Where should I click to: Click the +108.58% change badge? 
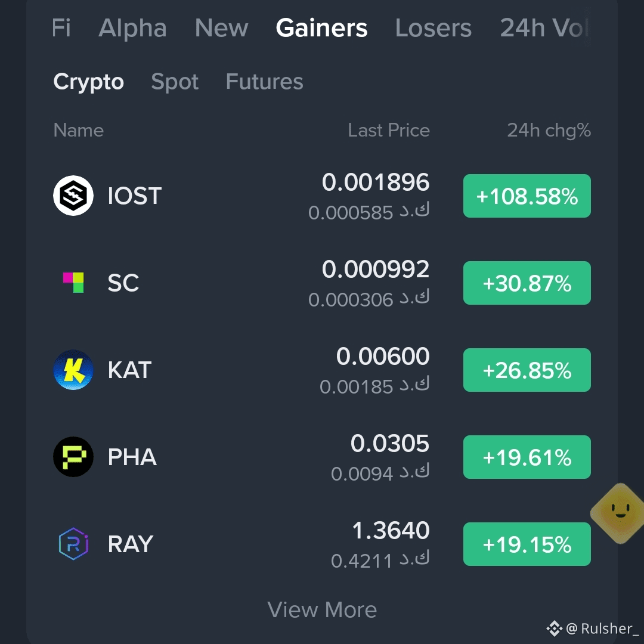pyautogui.click(x=527, y=196)
